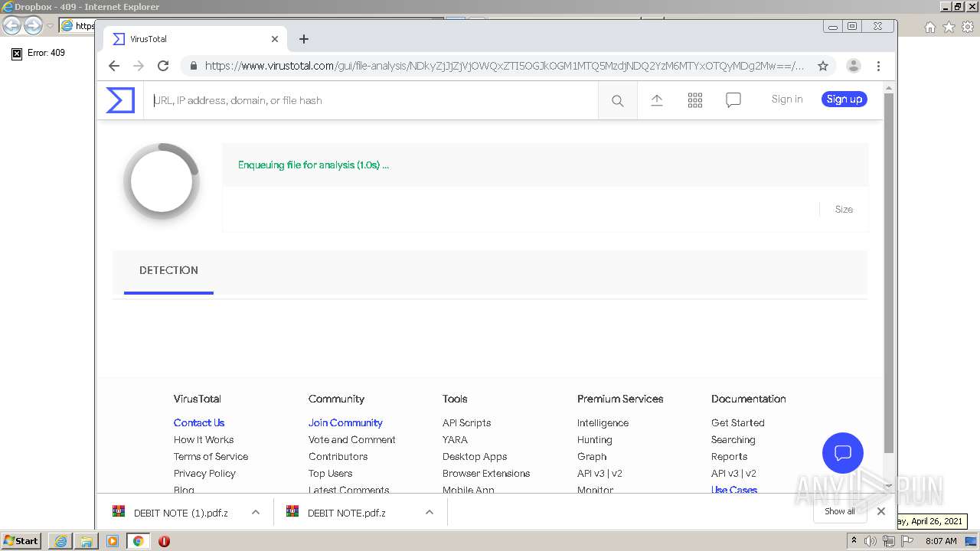Close the VirusTotal tab
This screenshot has width=980, height=551.
point(275,39)
